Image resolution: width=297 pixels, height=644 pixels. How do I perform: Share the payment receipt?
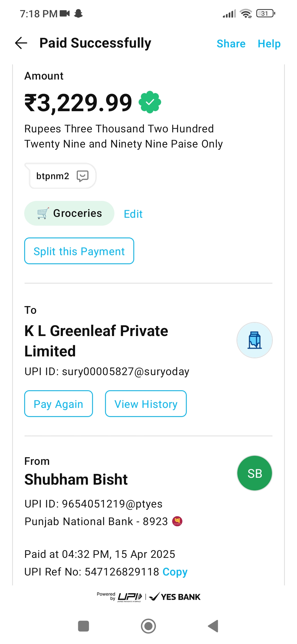tap(231, 44)
